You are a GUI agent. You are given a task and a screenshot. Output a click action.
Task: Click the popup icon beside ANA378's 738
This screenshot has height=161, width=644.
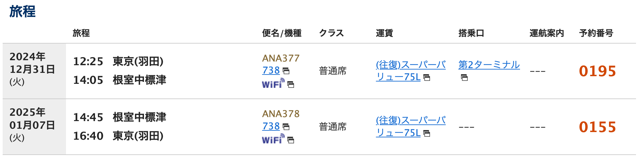click(x=286, y=127)
